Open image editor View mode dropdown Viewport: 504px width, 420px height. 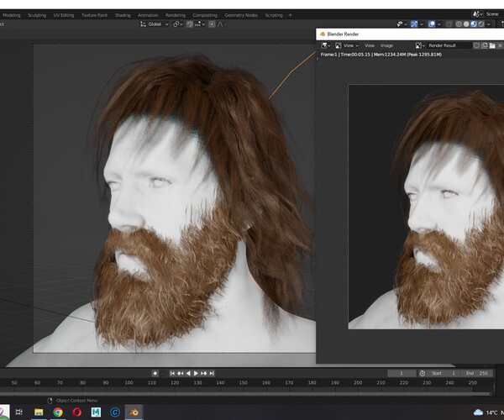point(347,45)
